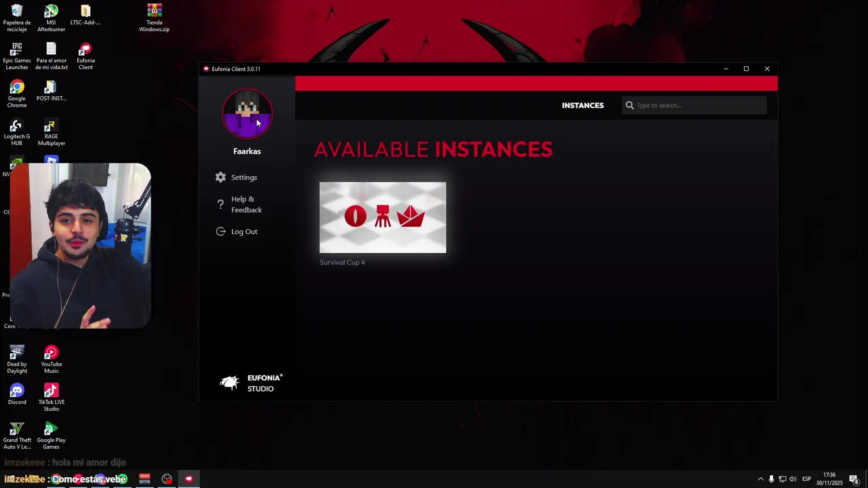868x488 pixels.
Task: Click the Log Out arrow icon
Action: (x=220, y=231)
